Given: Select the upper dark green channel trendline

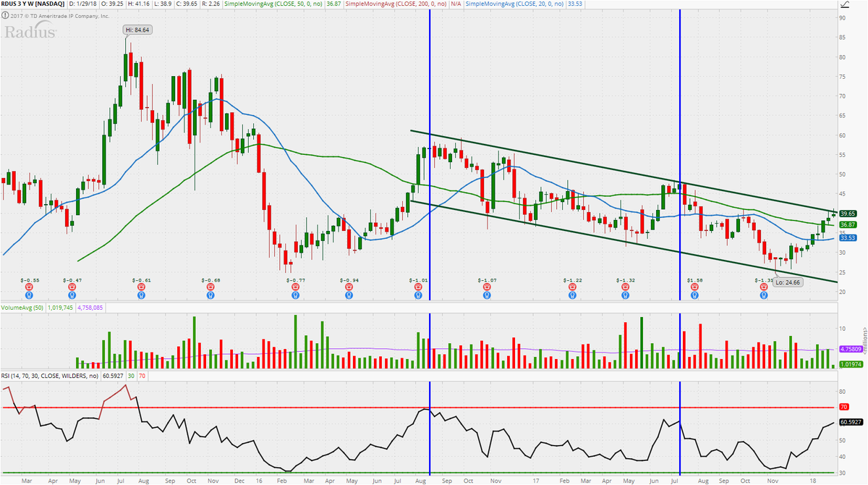Looking at the screenshot, I should (x=624, y=170).
